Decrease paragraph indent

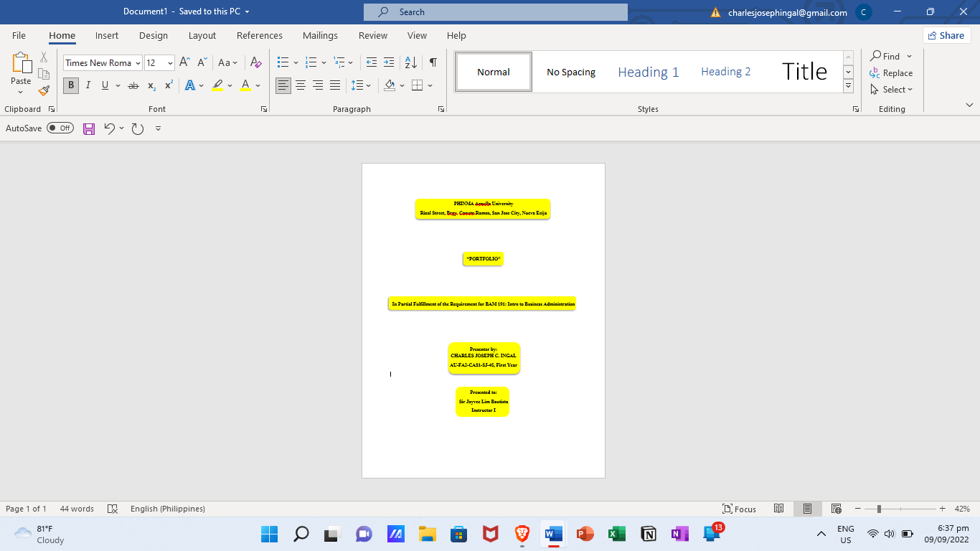(371, 62)
